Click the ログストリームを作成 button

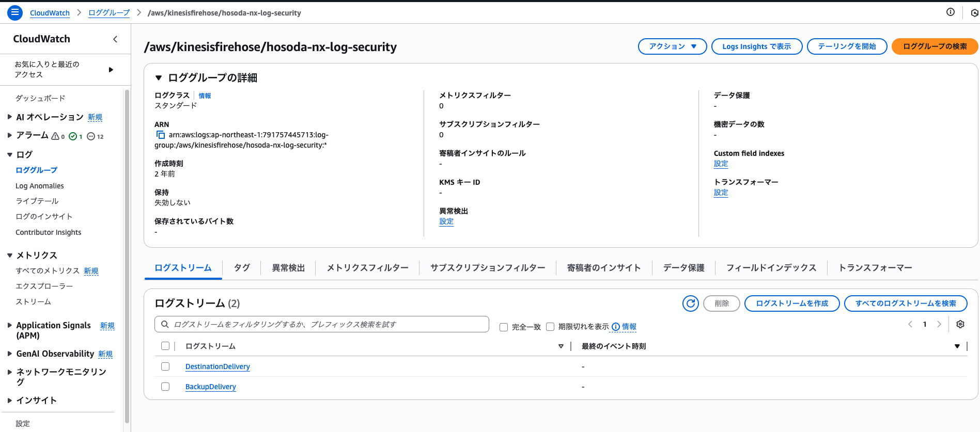[x=791, y=303]
